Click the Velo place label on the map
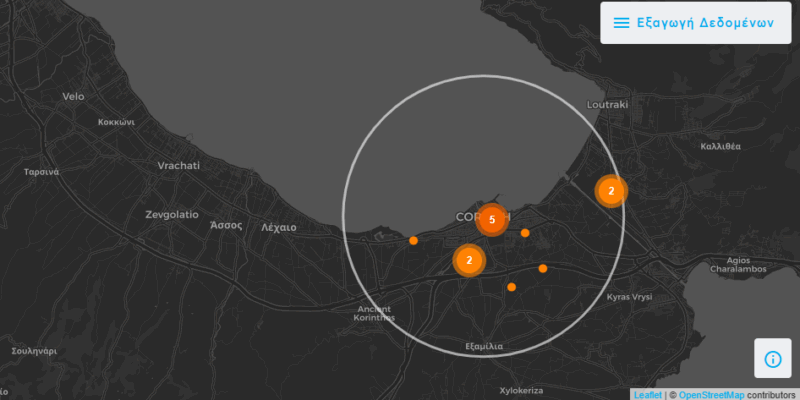Viewport: 800px width, 400px height. 73,97
